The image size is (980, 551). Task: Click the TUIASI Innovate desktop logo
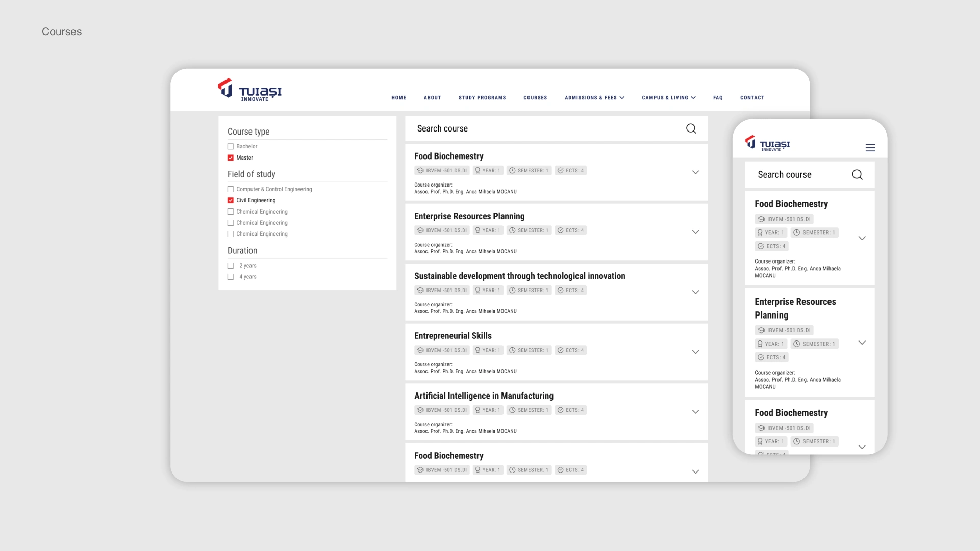249,90
